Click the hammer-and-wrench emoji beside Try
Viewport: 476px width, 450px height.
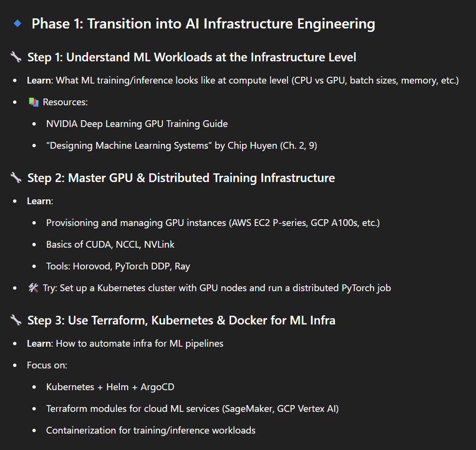pos(33,288)
